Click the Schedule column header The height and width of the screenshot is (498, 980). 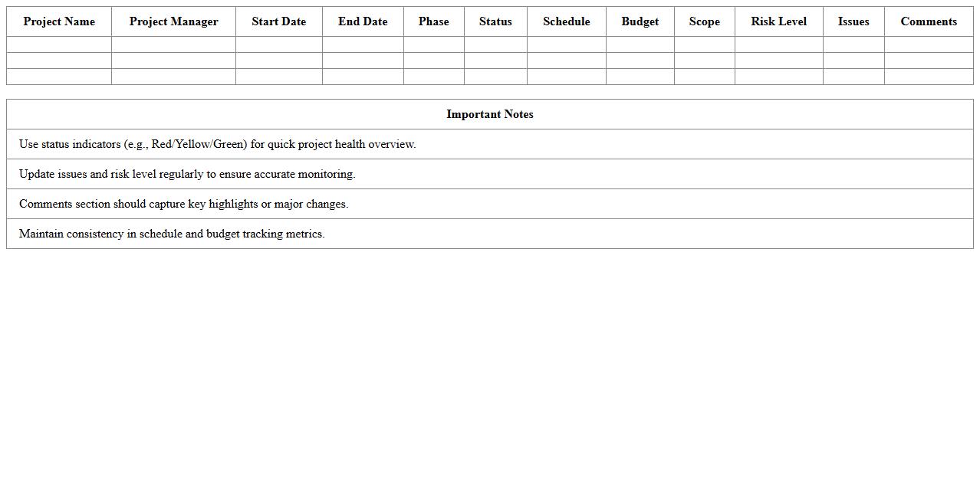[x=566, y=21]
